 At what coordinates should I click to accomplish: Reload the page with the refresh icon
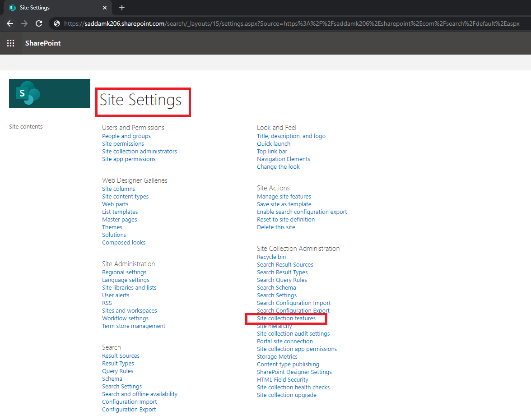coord(39,23)
